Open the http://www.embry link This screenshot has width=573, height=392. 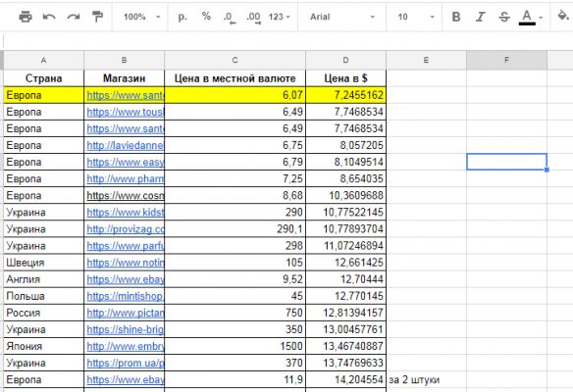click(126, 346)
